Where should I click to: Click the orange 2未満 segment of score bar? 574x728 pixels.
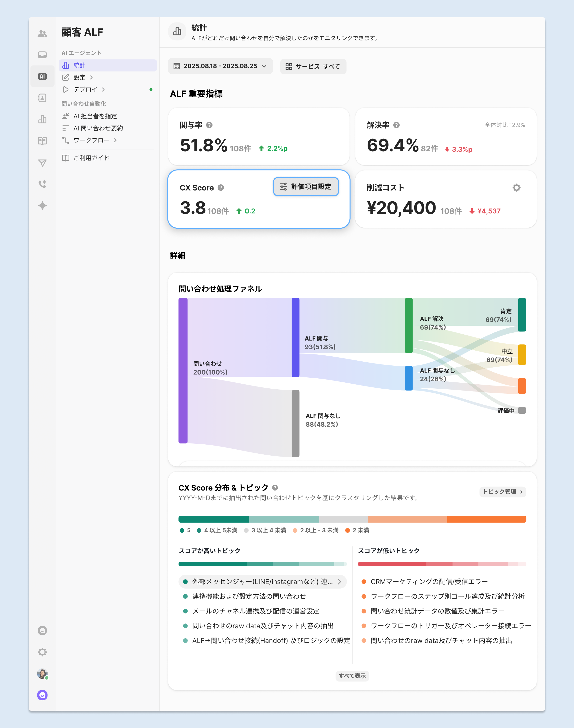(x=486, y=519)
